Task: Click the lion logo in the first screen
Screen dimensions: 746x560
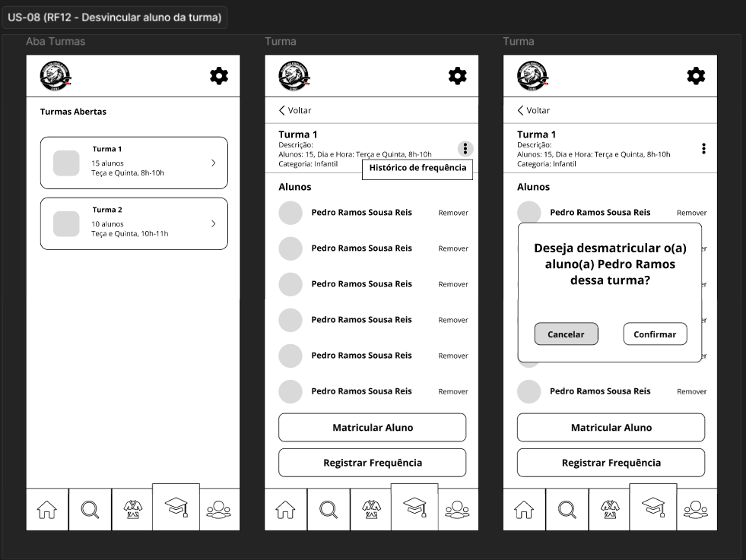Action: tap(56, 76)
